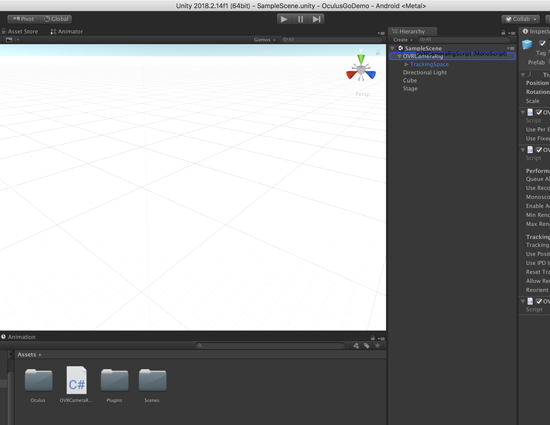Collapse the SampleScene foldout arrow
Screen dimensions: 550x425
click(393, 48)
